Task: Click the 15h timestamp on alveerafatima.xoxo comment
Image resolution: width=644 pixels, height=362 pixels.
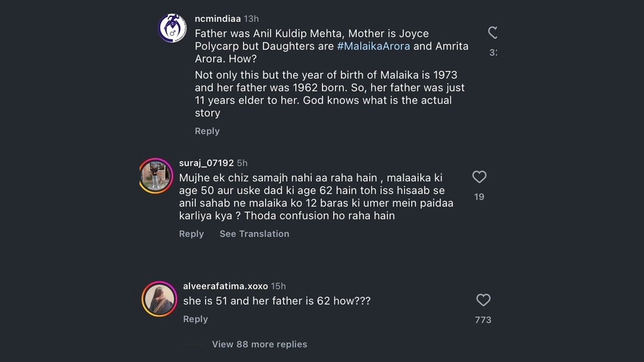Action: [279, 286]
